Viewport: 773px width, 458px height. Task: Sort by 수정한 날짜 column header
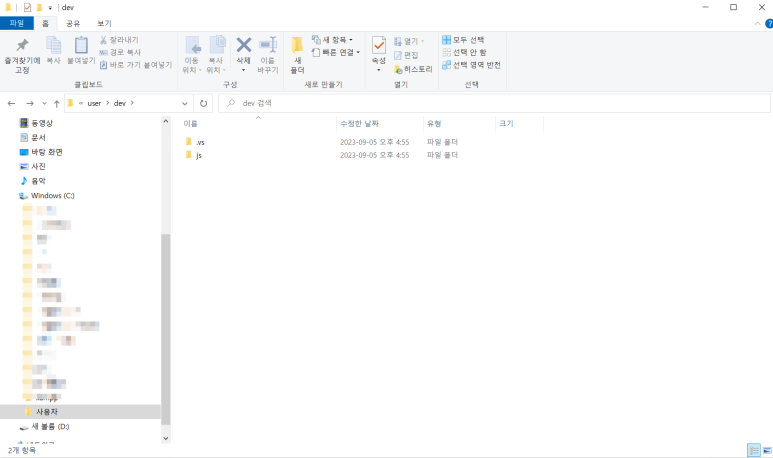click(x=359, y=124)
